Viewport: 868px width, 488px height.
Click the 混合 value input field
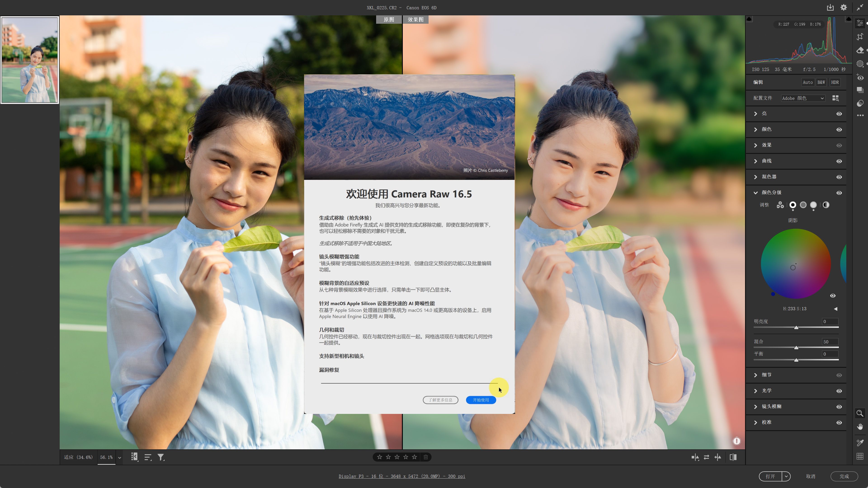pyautogui.click(x=830, y=342)
